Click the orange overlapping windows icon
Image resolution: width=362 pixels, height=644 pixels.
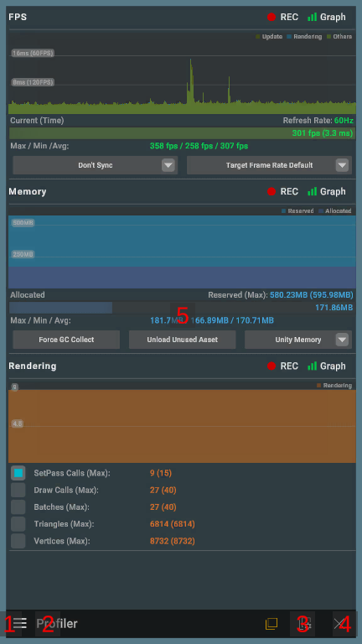point(271,624)
